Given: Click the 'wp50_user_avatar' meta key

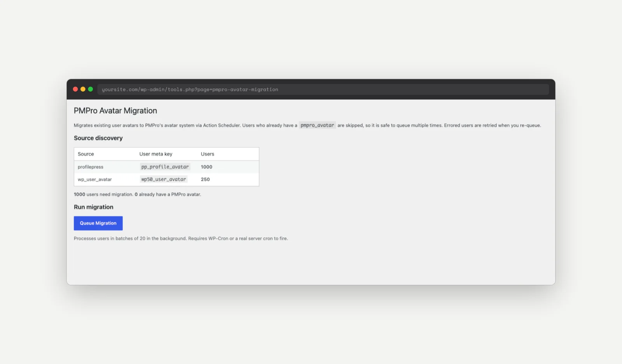Looking at the screenshot, I should click(x=164, y=179).
